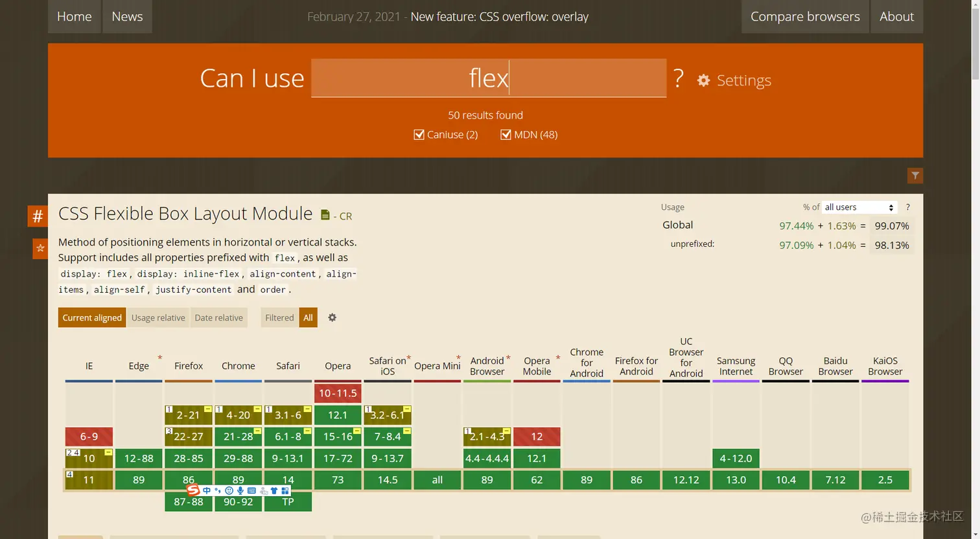Click Safari TP cell
The height and width of the screenshot is (539, 980).
pos(288,501)
